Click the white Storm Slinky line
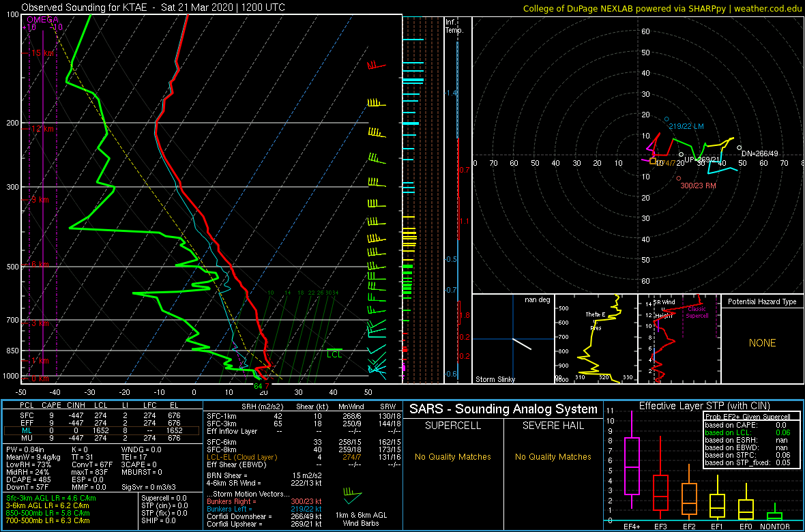The width and height of the screenshot is (805, 532). click(x=522, y=344)
